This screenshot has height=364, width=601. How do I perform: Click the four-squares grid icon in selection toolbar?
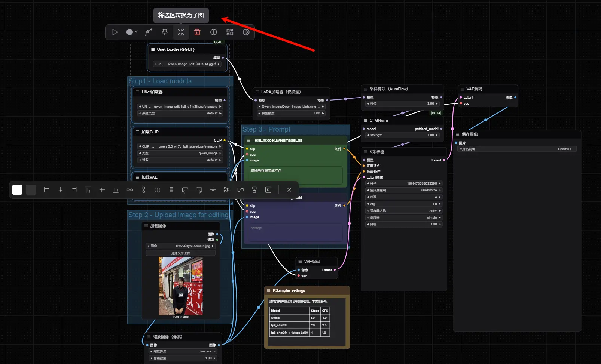(230, 32)
